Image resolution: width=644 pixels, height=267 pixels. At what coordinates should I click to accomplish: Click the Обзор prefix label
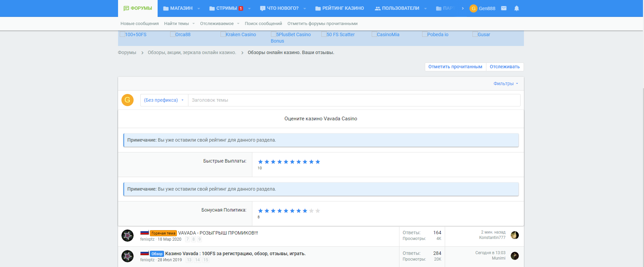tap(157, 254)
